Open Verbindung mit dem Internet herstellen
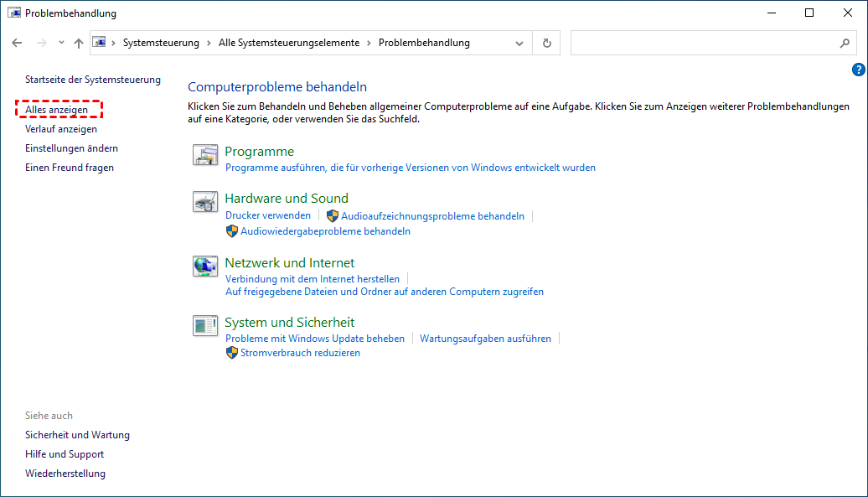This screenshot has height=497, width=868. pos(313,279)
